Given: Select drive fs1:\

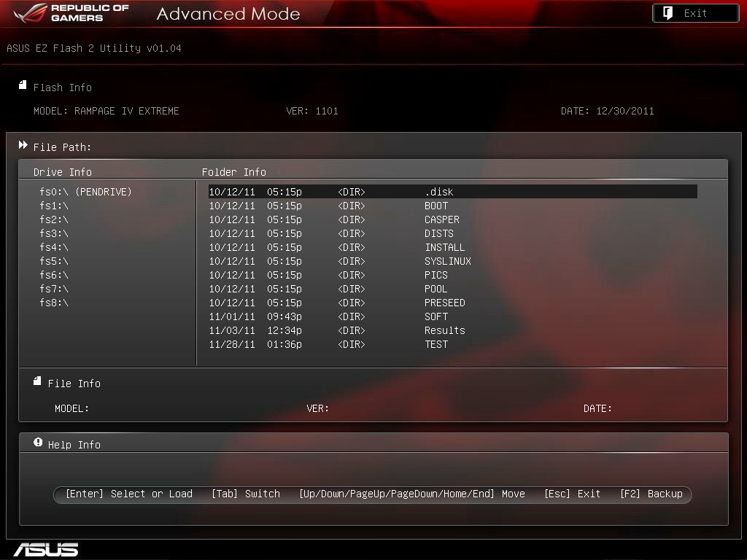Looking at the screenshot, I should 54,206.
